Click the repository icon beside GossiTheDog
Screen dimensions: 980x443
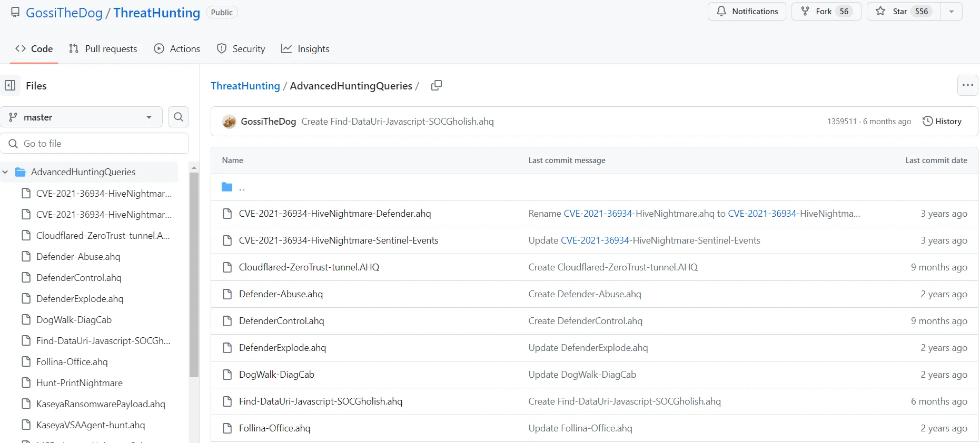click(15, 12)
